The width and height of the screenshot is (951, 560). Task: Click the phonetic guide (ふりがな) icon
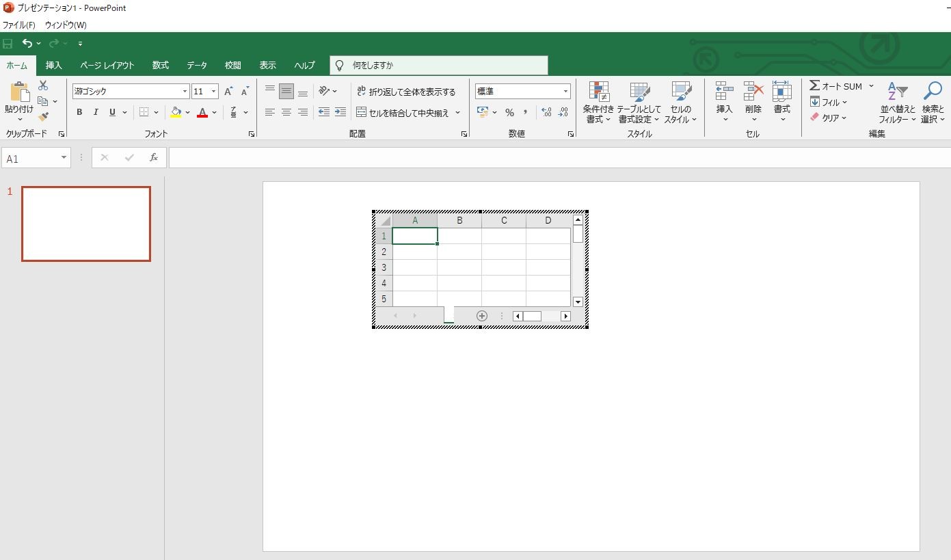pyautogui.click(x=233, y=112)
